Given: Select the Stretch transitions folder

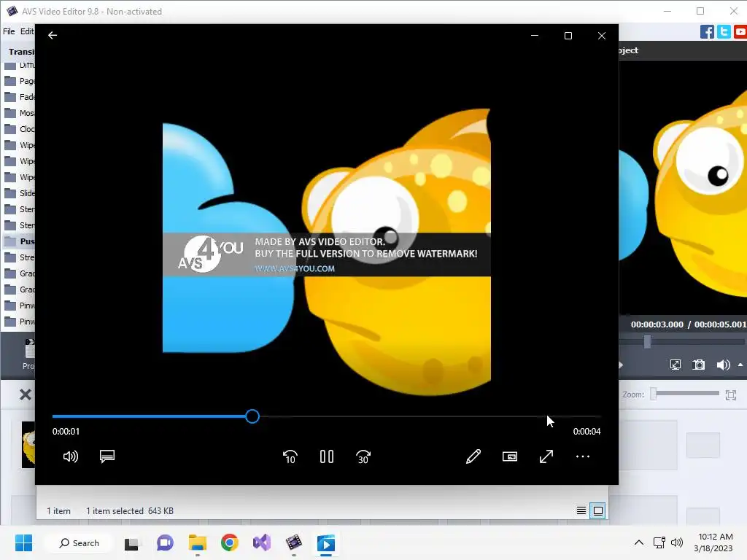Looking at the screenshot, I should coord(19,257).
